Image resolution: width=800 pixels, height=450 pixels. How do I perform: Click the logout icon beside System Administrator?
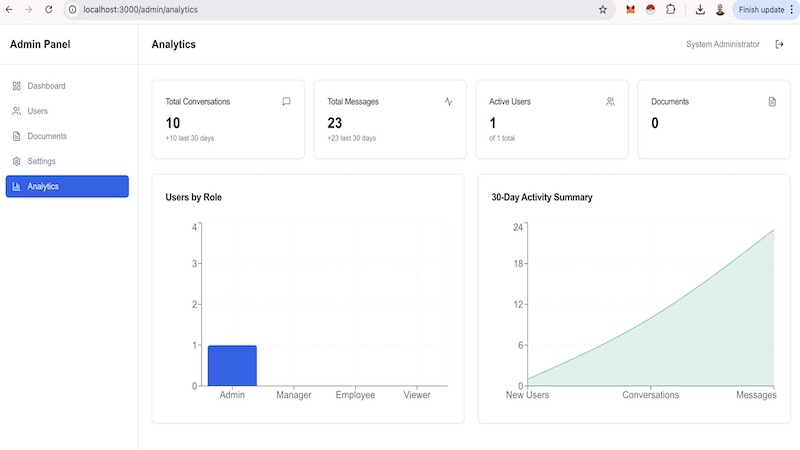[779, 44]
